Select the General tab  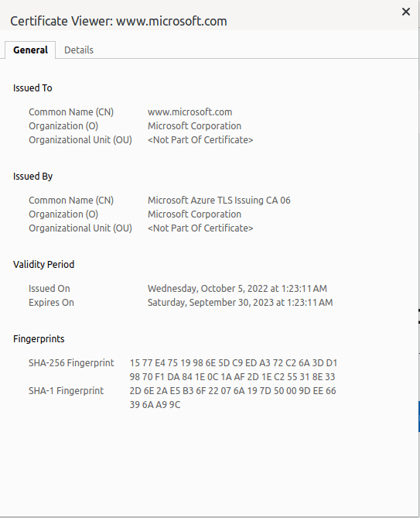tap(30, 50)
